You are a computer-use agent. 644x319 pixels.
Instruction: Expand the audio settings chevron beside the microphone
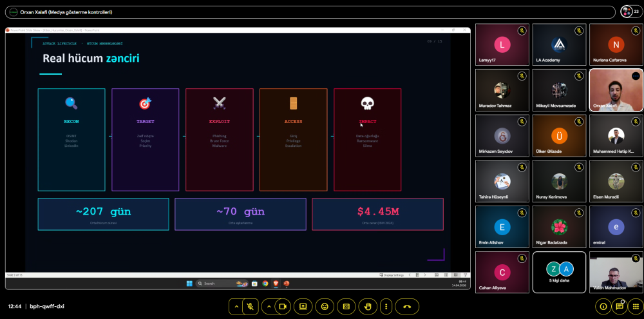point(236,307)
